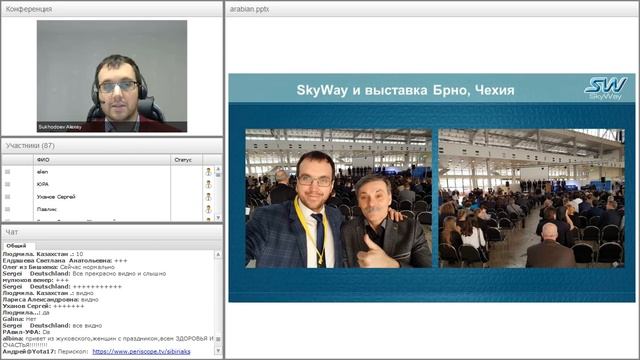Click the ФИО column header
Screen dimensions: 640x360
coord(102,160)
